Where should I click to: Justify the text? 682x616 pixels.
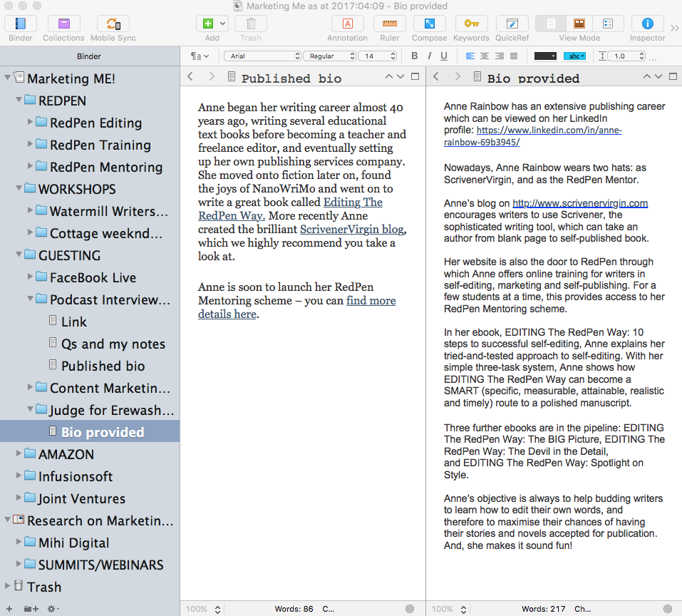point(514,56)
